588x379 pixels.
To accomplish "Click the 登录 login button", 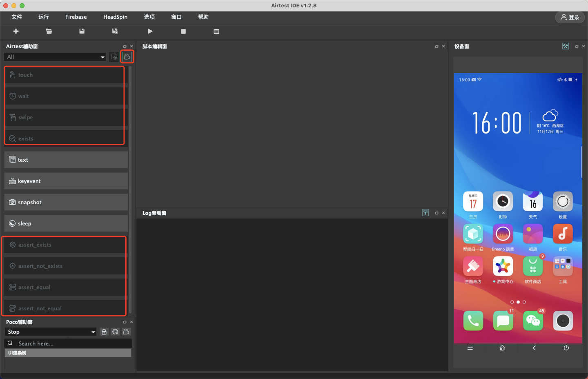I will [x=570, y=17].
